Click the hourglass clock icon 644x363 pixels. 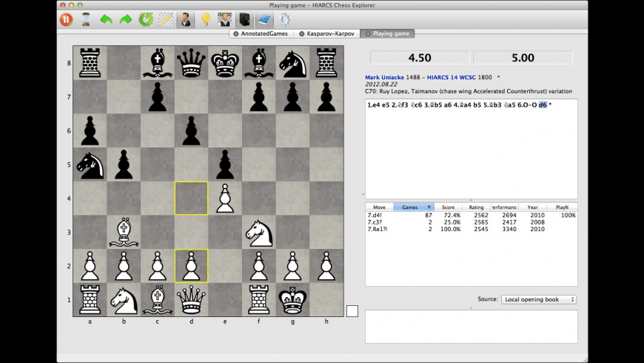[x=86, y=19]
